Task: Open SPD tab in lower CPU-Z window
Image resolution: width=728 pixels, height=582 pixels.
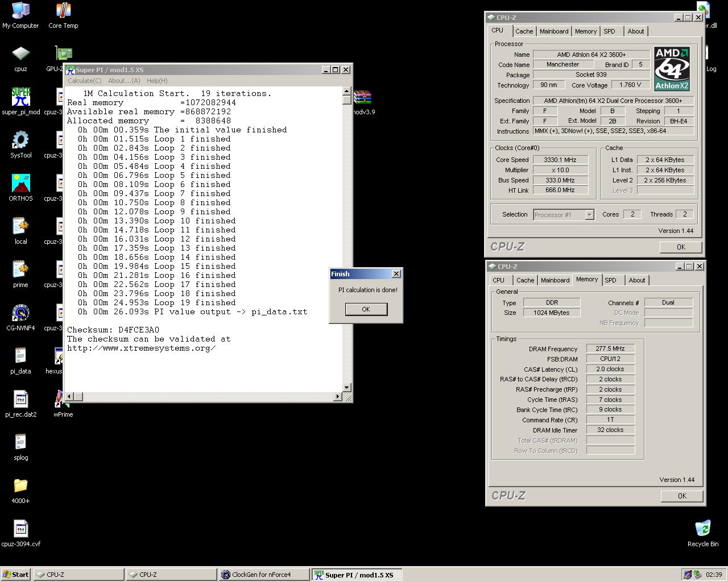Action: [x=610, y=280]
